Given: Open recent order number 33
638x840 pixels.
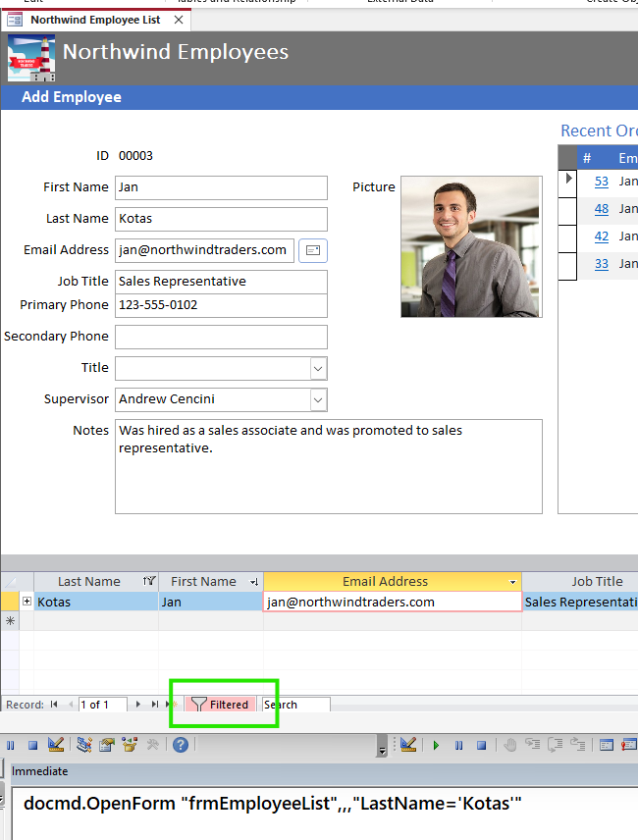Looking at the screenshot, I should [602, 264].
